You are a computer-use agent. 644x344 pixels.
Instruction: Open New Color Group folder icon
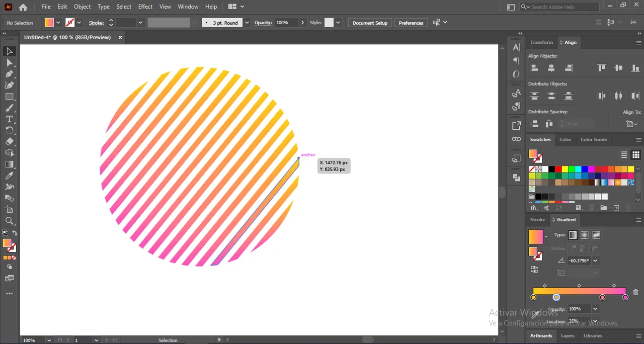point(603,208)
